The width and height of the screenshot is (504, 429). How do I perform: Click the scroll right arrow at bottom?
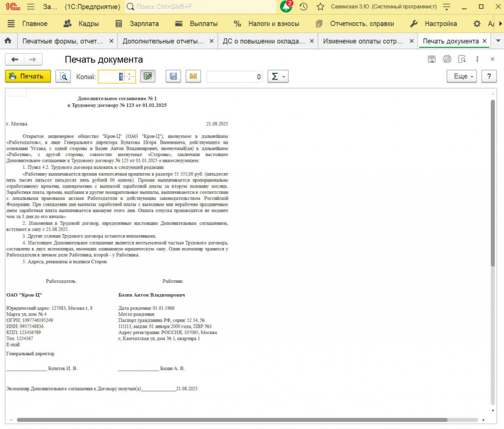[483, 420]
